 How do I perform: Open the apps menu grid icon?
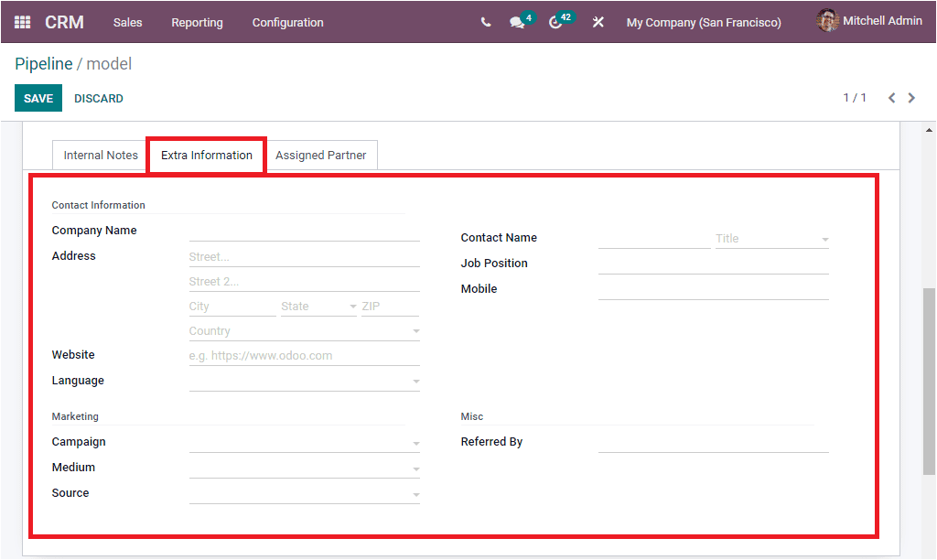pyautogui.click(x=21, y=21)
